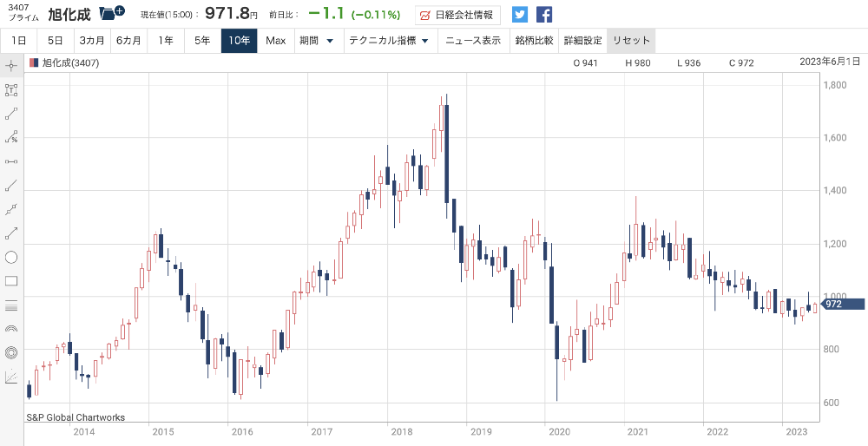
Task: Select the arrow line drawing tool
Action: pyautogui.click(x=11, y=233)
